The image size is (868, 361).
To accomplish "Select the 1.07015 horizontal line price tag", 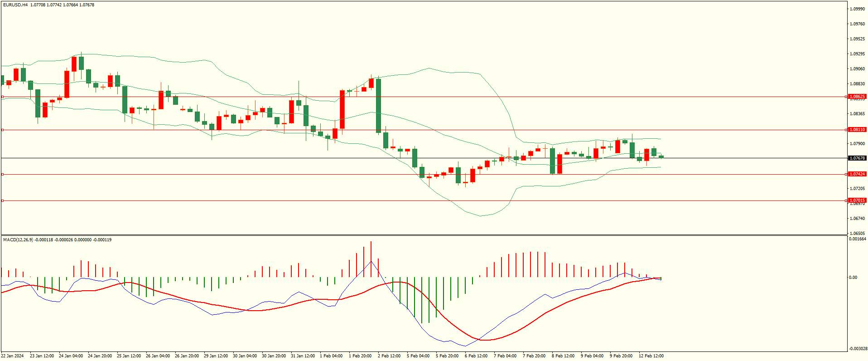I will point(857,200).
